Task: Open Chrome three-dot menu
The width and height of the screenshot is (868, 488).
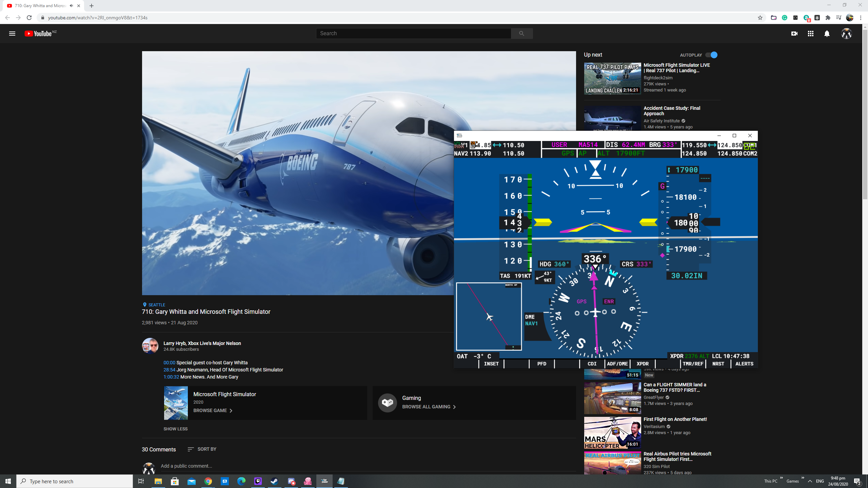Action: coord(861,18)
